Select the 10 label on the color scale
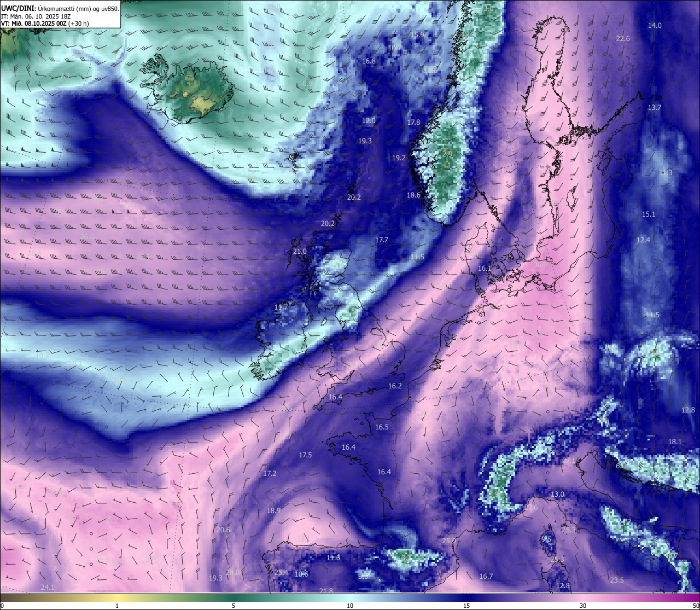 [x=350, y=606]
